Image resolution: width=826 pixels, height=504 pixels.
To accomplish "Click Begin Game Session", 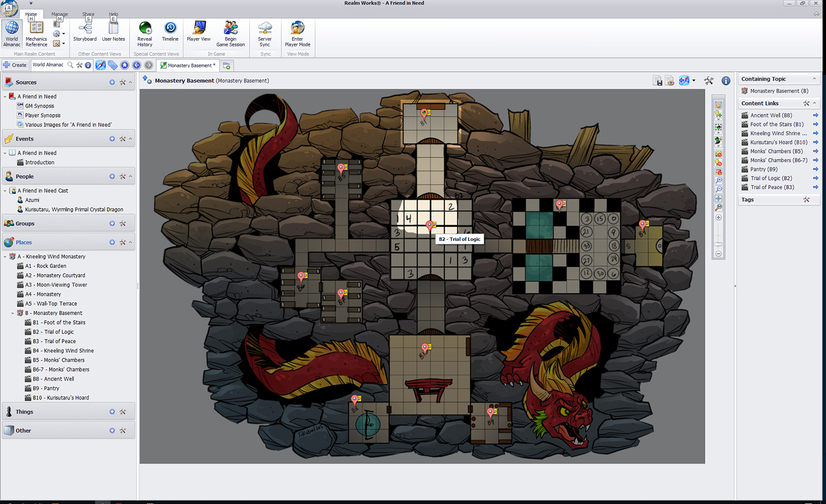I will click(x=231, y=34).
